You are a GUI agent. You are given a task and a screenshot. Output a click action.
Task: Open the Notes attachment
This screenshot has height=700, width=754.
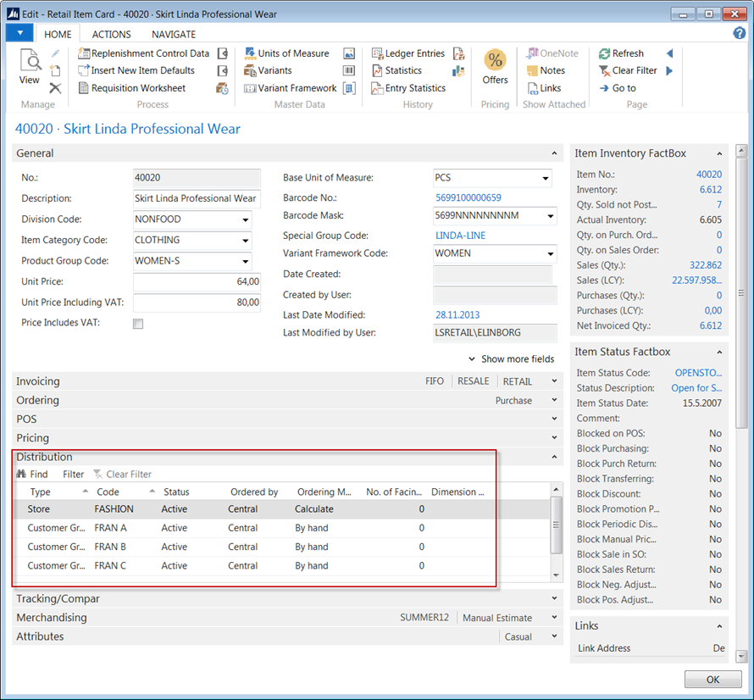552,71
